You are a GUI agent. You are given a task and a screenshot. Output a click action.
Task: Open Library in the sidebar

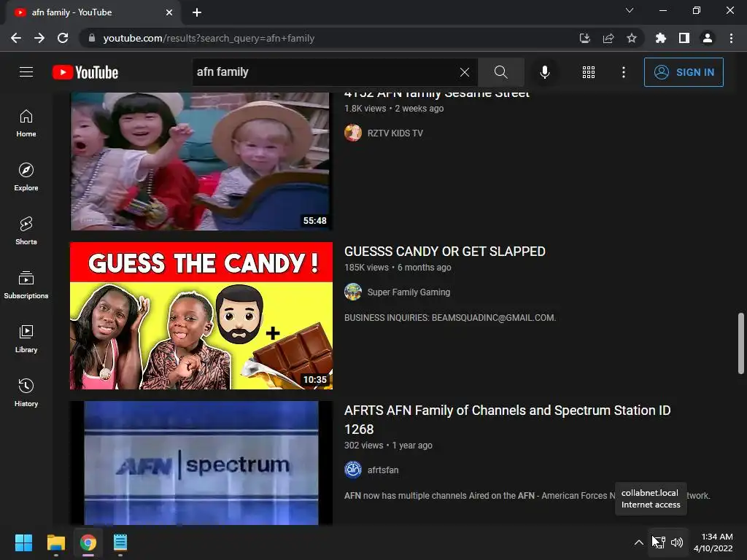click(x=26, y=338)
